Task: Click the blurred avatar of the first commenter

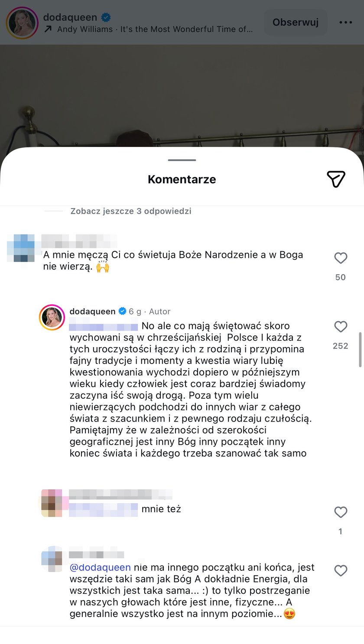Action: pos(21,248)
